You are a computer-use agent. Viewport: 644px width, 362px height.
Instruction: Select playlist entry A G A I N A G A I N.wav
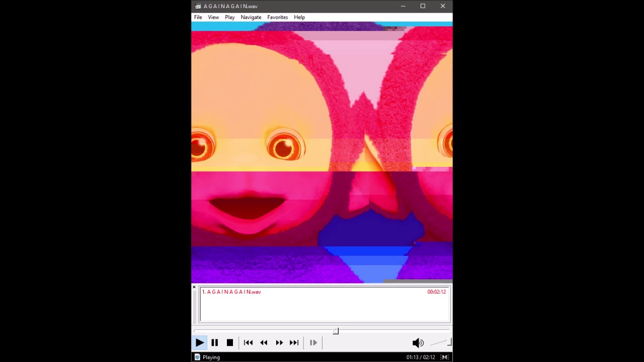point(325,292)
